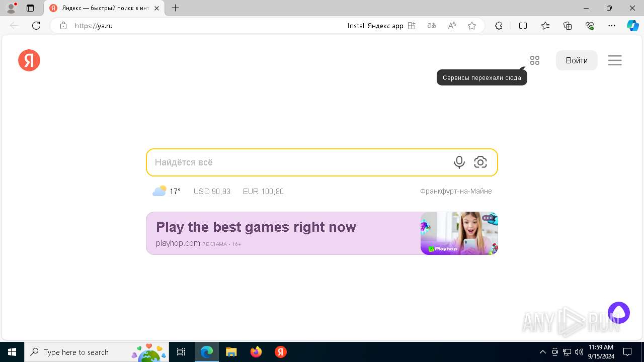View site information lock icon
Viewport: 644px width, 362px height.
(63, 26)
